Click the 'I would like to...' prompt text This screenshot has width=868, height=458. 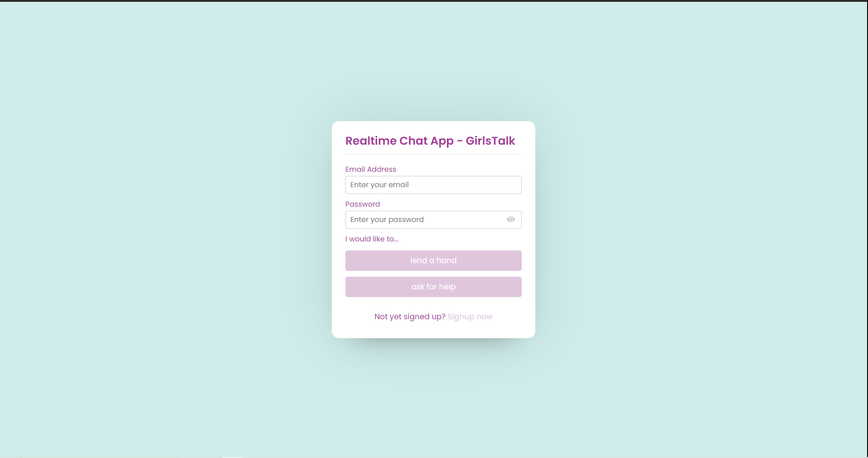(372, 239)
